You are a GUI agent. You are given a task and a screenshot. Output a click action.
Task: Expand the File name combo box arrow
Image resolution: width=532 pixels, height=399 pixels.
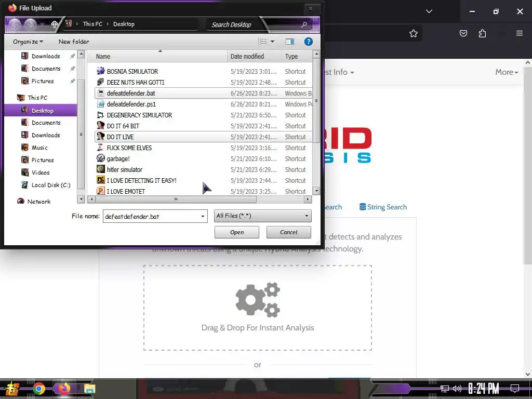[203, 216]
